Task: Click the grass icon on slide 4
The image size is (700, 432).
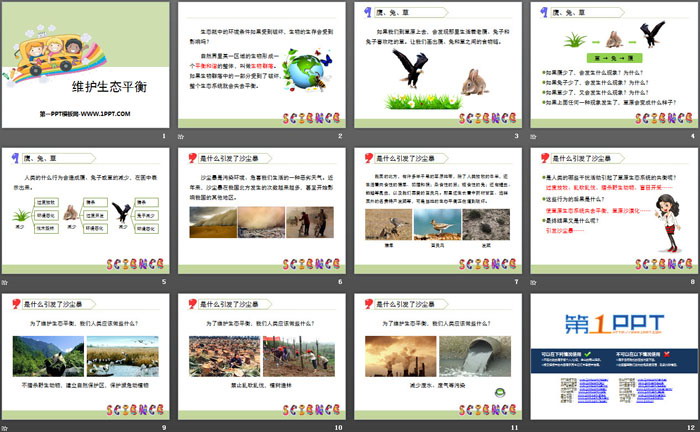Action: tap(574, 40)
